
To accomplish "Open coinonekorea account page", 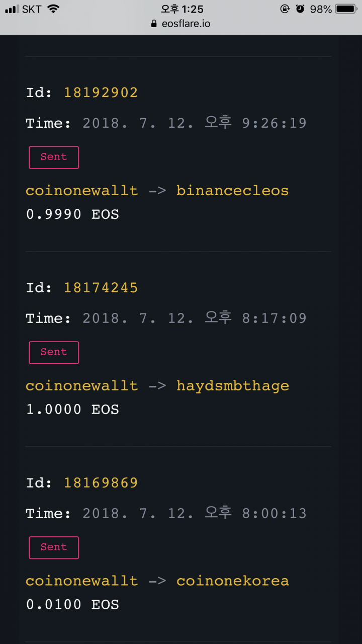I will 232,581.
